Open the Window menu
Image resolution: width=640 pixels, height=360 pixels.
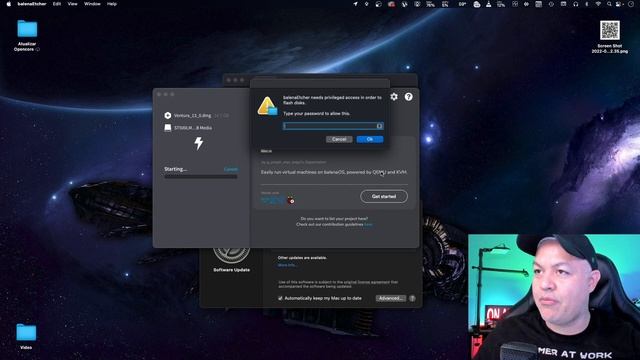point(92,4)
